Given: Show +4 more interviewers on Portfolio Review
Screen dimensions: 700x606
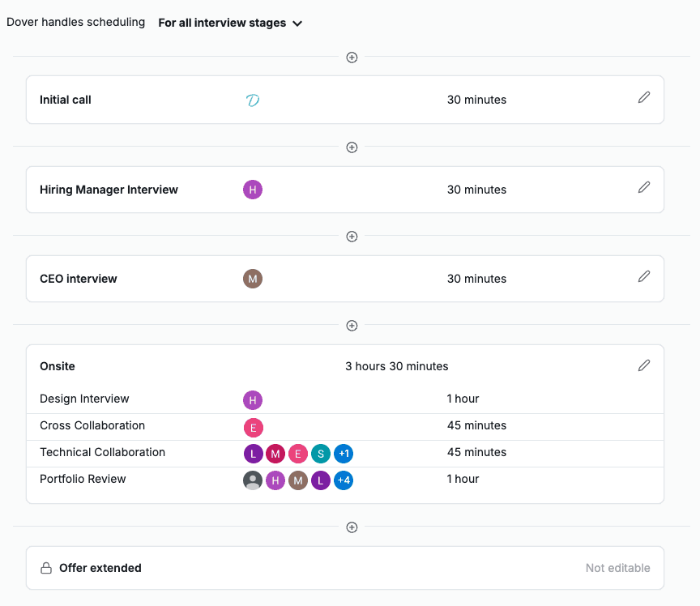Looking at the screenshot, I should pos(344,480).
